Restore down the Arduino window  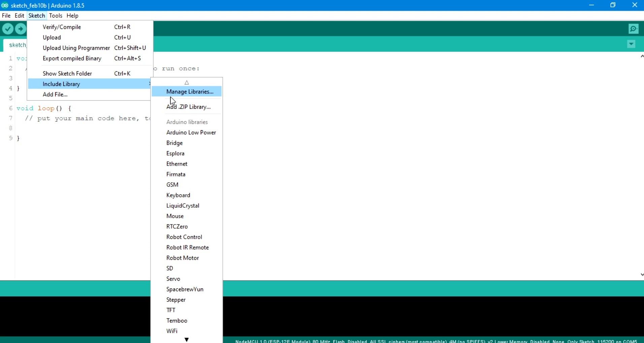pos(613,5)
